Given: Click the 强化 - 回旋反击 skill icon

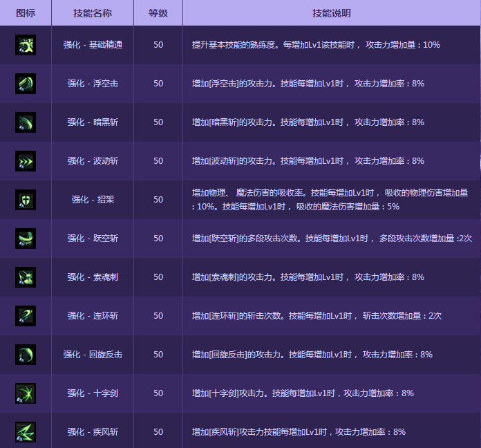Looking at the screenshot, I should coord(26,355).
